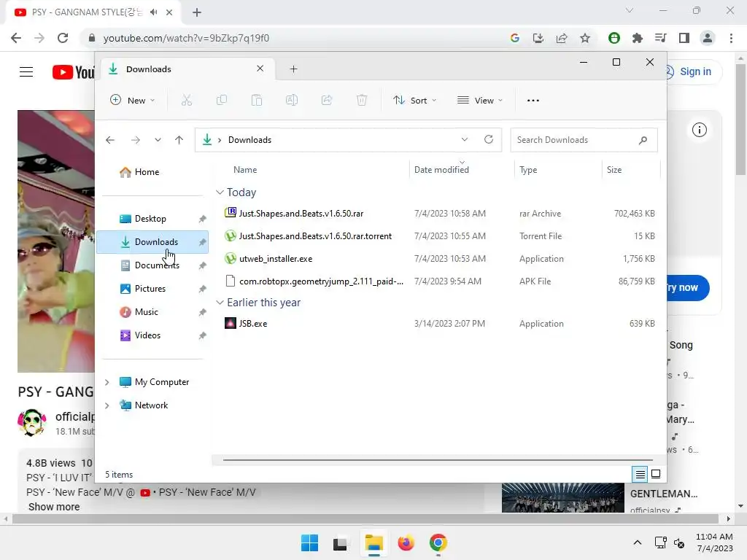The height and width of the screenshot is (560, 747).
Task: Go forward using Explorer's forward arrow
Action: [x=135, y=140]
